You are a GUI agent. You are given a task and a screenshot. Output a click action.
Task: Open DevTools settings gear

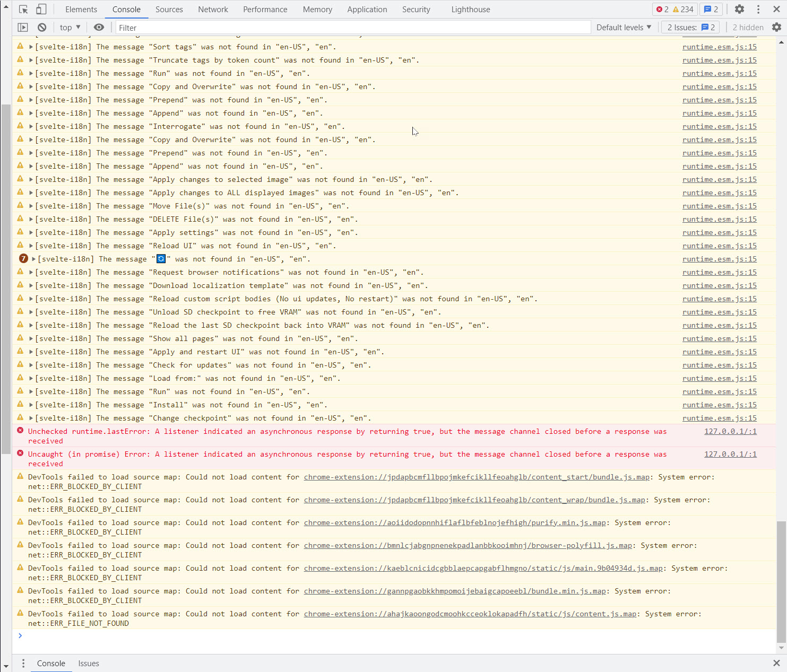point(739,9)
